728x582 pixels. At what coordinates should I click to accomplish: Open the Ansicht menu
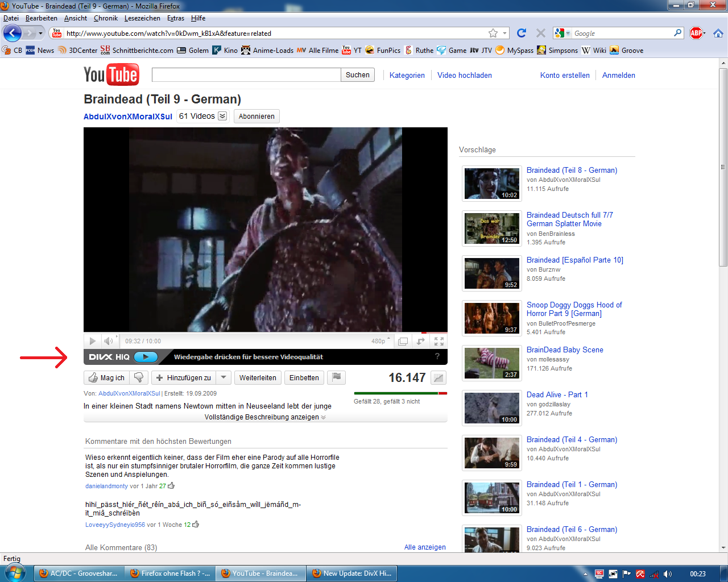(76, 18)
